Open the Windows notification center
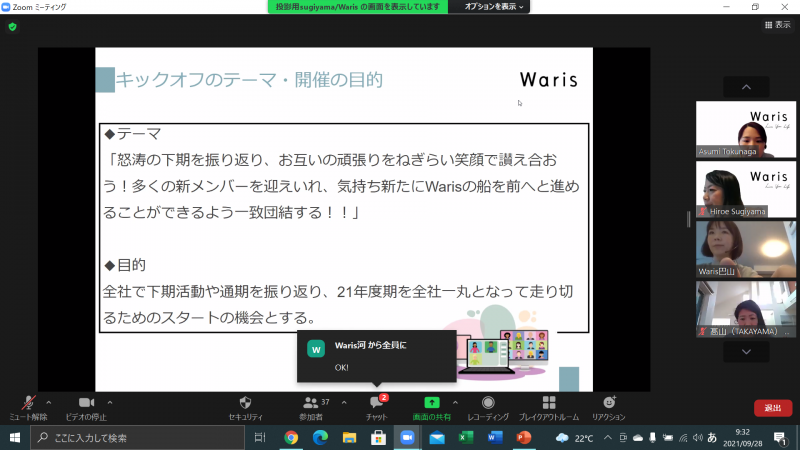Image resolution: width=800 pixels, height=450 pixels. point(779,438)
